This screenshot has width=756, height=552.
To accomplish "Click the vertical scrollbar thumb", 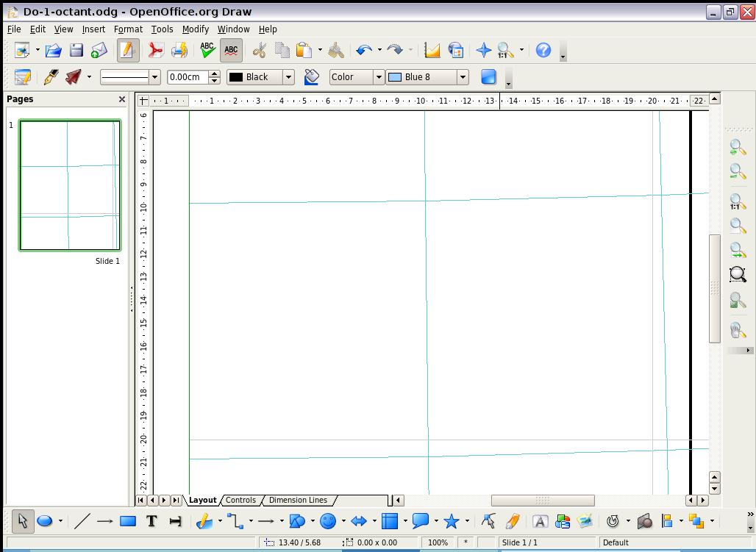I will coord(715,289).
